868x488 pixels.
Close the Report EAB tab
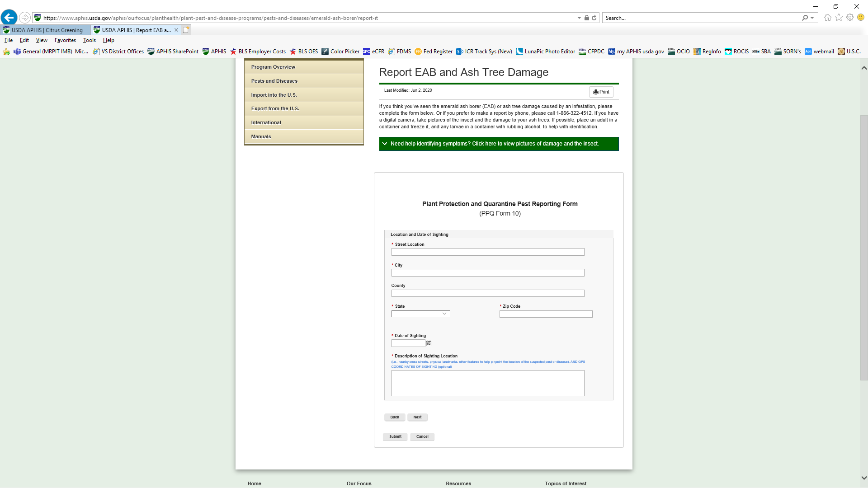click(176, 30)
